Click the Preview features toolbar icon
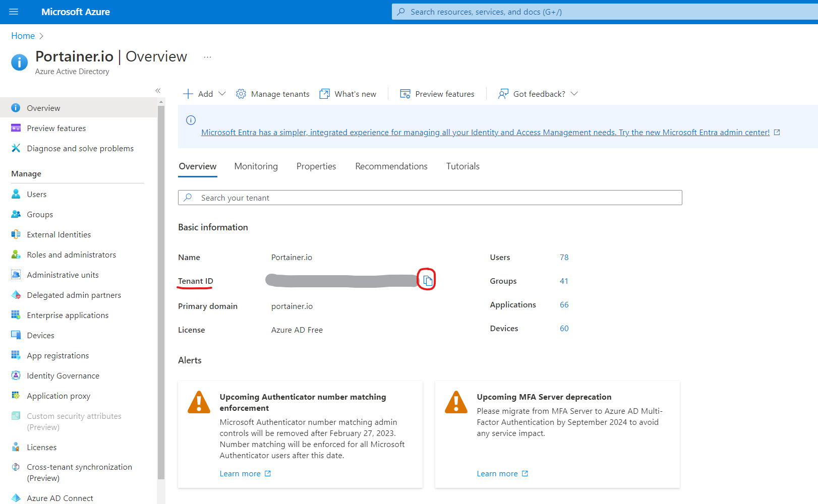Viewport: 818px width, 504px height. 405,94
